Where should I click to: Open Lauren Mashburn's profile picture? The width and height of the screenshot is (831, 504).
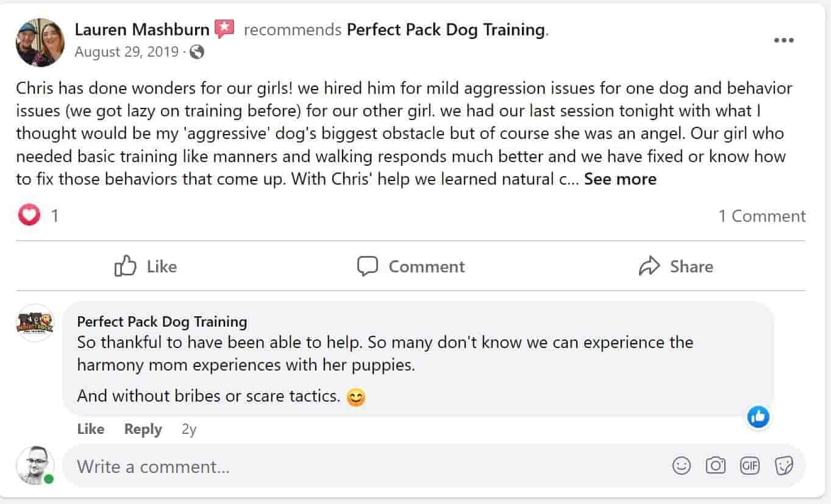point(40,41)
